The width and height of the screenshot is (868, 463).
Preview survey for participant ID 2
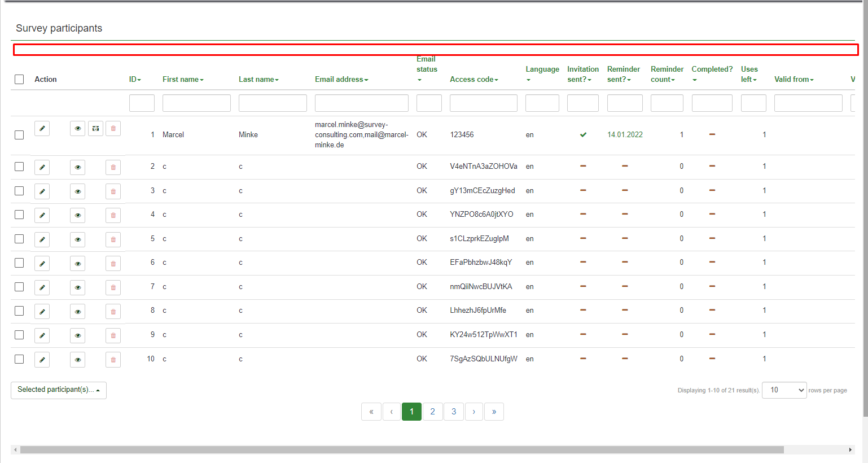click(77, 167)
